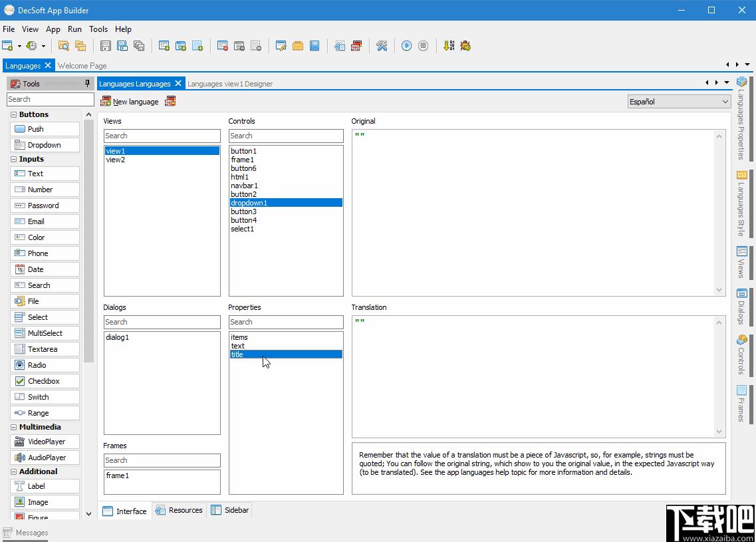Select the Range slider control in Tools
This screenshot has height=542, width=756.
pos(45,413)
